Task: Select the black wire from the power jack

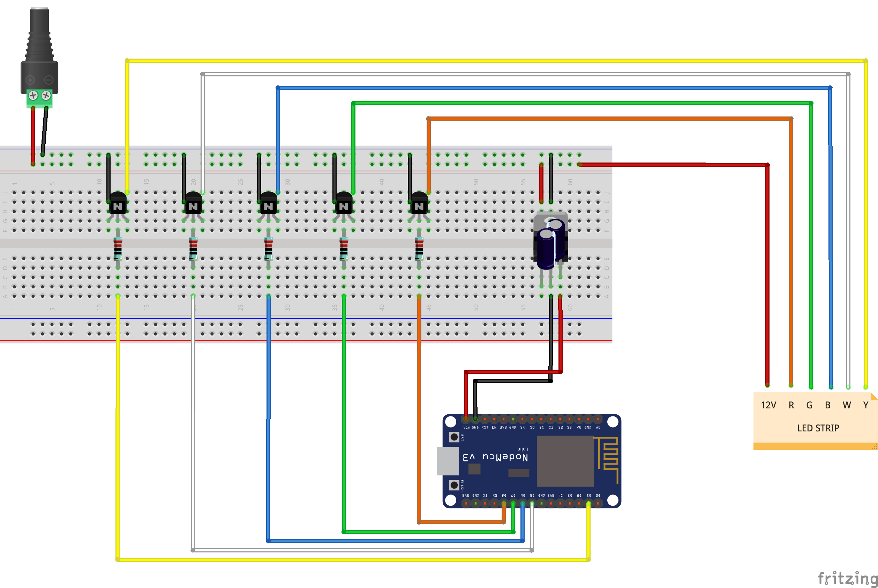Action: (x=44, y=131)
